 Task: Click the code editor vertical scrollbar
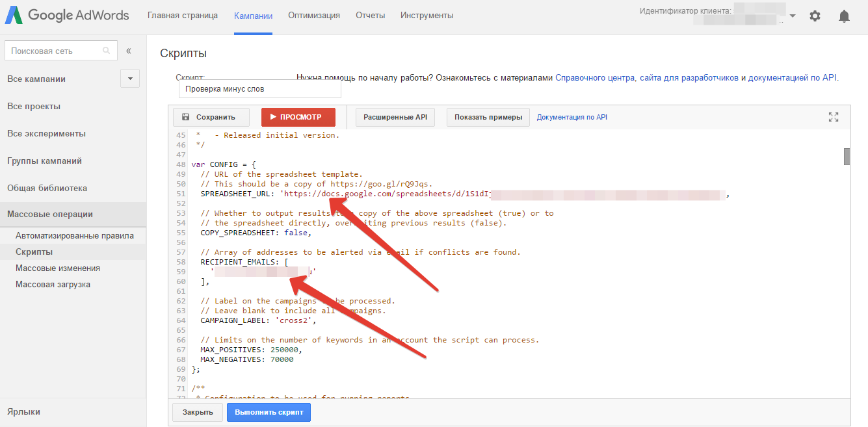tap(847, 157)
